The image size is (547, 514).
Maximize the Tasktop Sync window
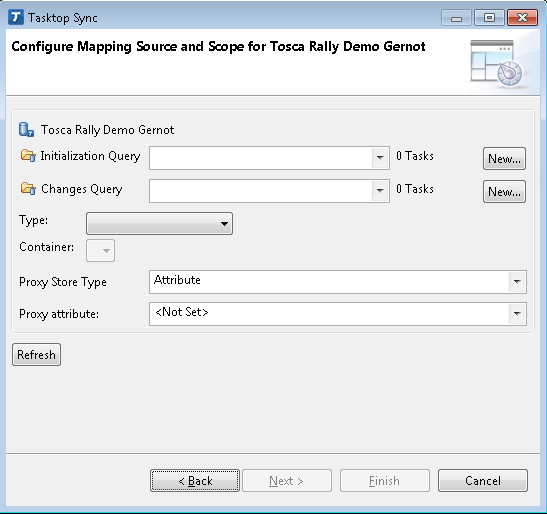(x=489, y=18)
